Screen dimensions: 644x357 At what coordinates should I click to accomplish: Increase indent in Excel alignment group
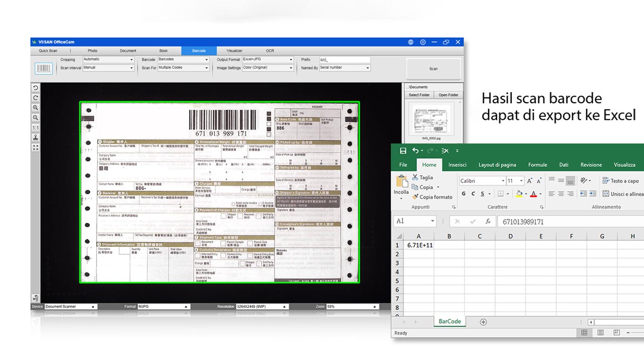pyautogui.click(x=592, y=194)
